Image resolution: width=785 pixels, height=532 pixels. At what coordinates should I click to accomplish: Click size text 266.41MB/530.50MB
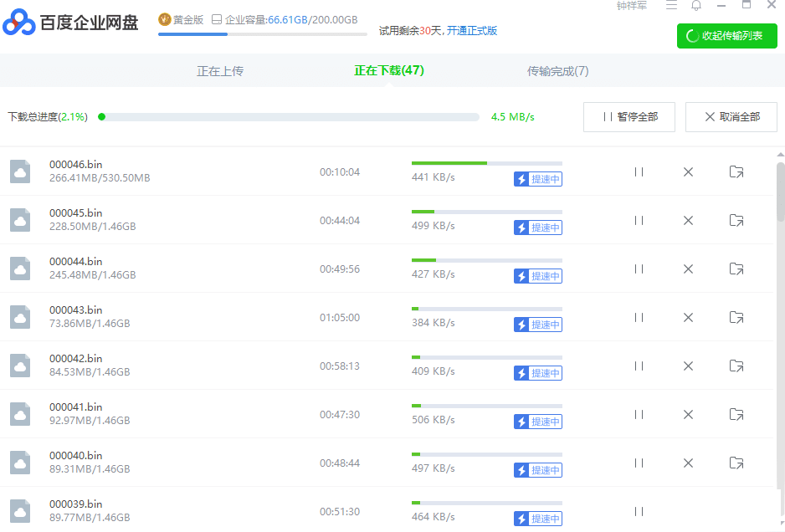pyautogui.click(x=100, y=178)
